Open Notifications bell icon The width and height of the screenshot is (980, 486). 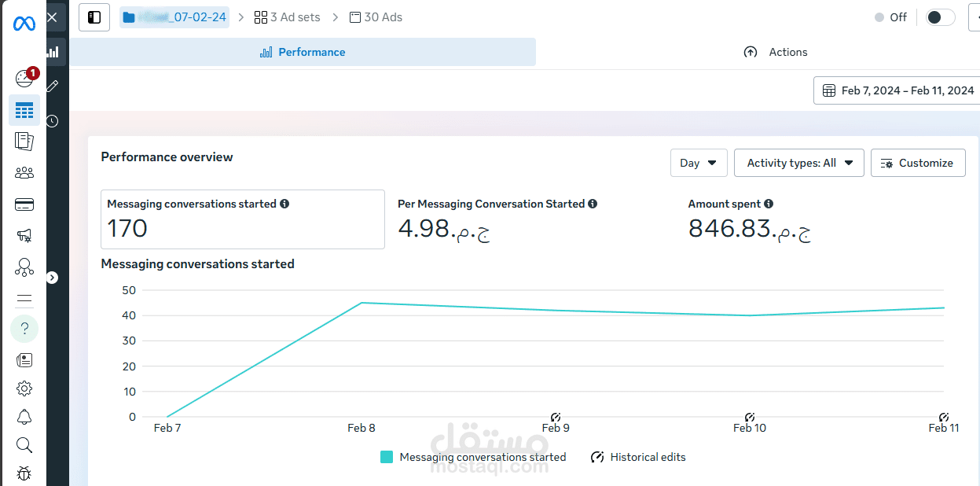(24, 417)
